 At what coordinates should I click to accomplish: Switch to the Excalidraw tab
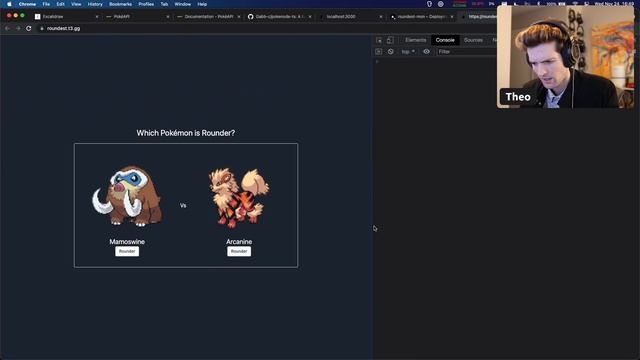pyautogui.click(x=65, y=17)
